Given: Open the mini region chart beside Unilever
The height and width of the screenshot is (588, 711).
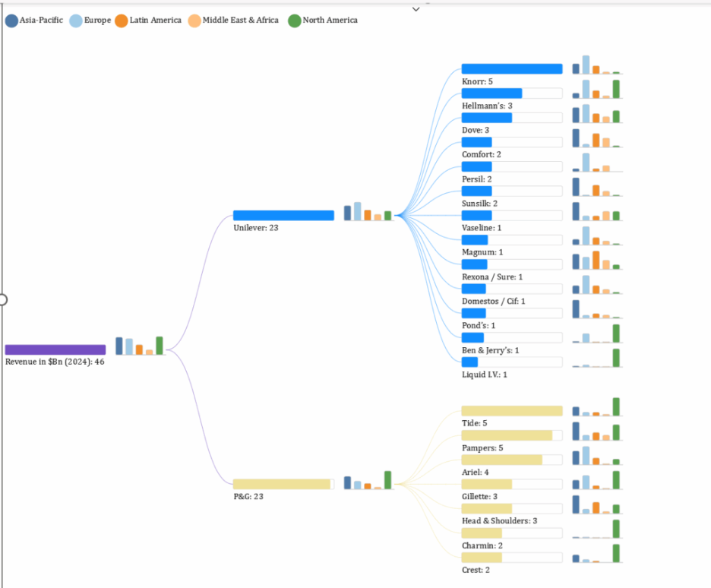Looking at the screenshot, I should click(368, 211).
